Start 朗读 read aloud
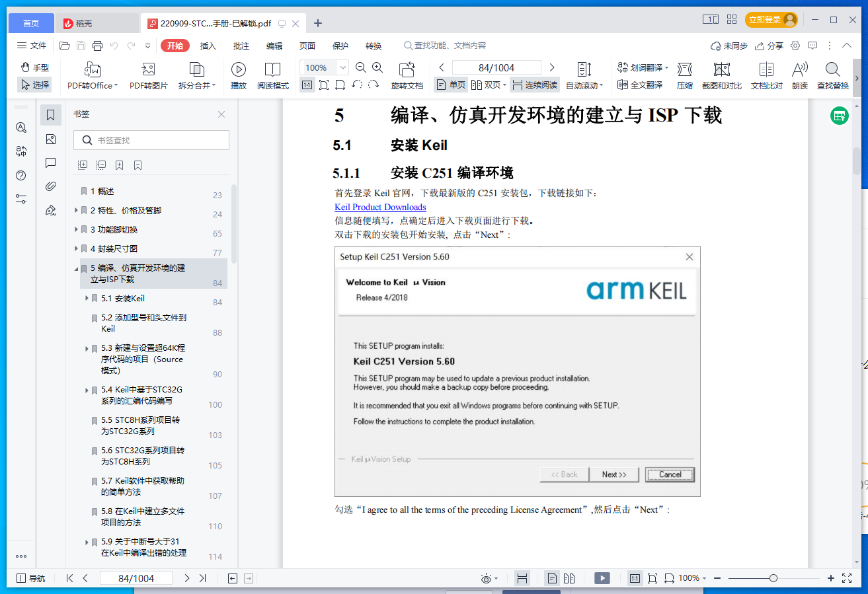This screenshot has width=868, height=594. (x=800, y=76)
